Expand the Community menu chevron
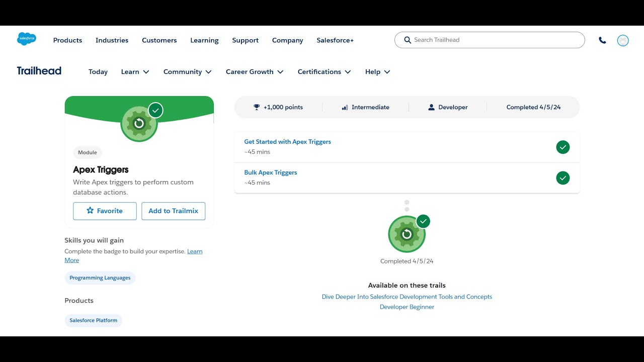The width and height of the screenshot is (644, 362). pos(208,72)
